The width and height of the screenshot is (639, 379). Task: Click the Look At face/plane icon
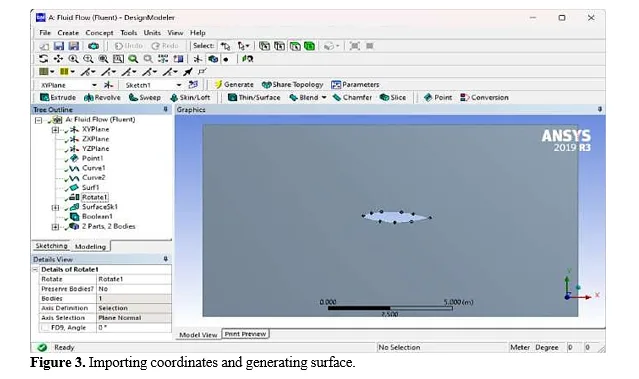247,59
